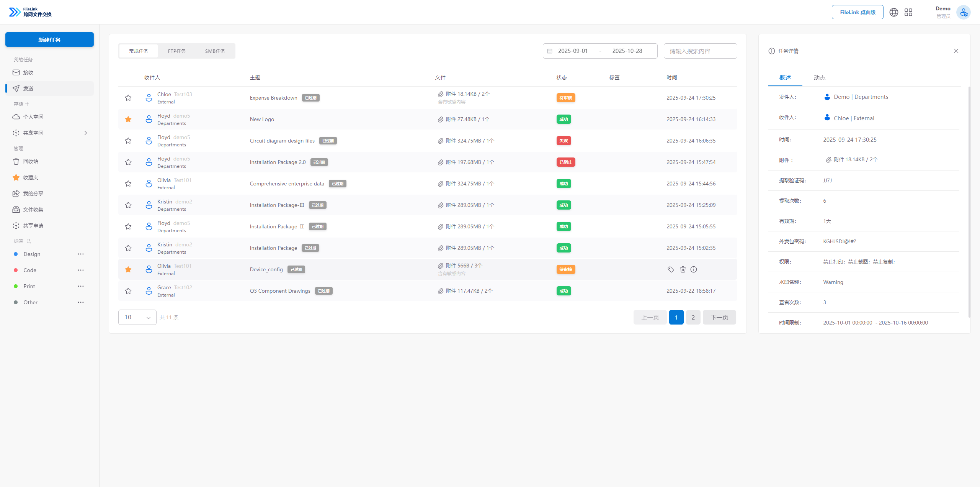This screenshot has height=487, width=980.
Task: Open the language globe icon
Action: click(893, 12)
